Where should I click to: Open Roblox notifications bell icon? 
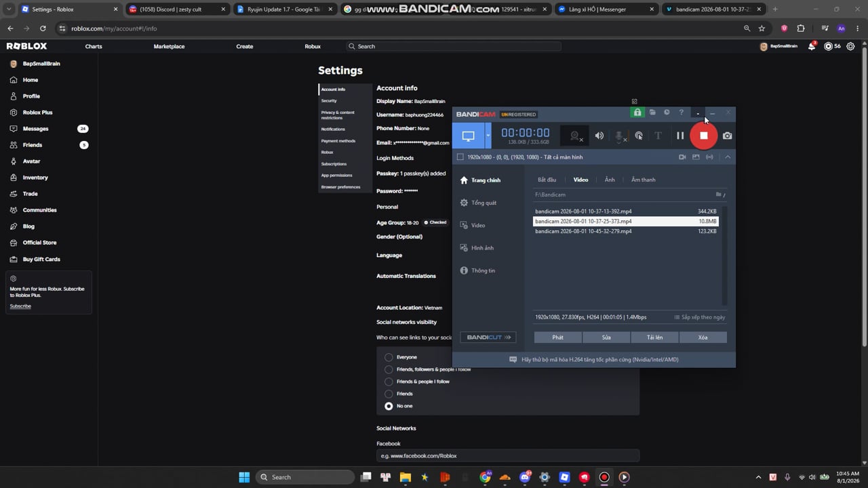(812, 46)
